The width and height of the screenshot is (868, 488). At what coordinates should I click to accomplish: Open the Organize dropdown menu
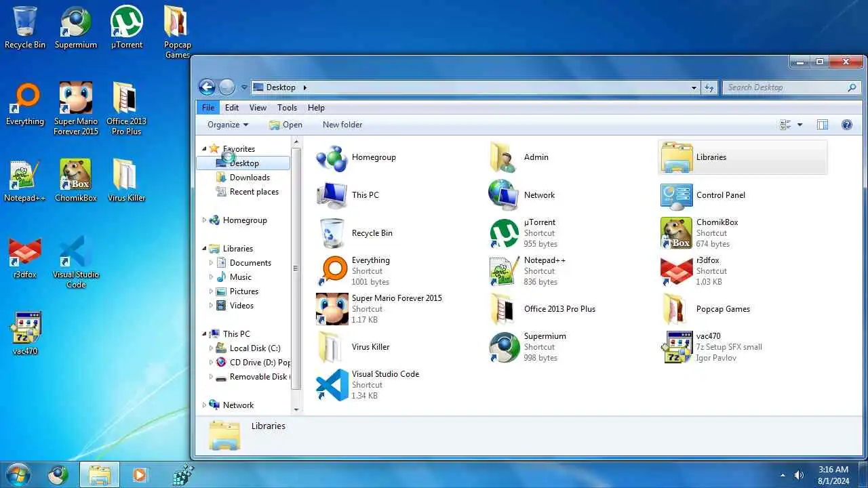pyautogui.click(x=228, y=125)
